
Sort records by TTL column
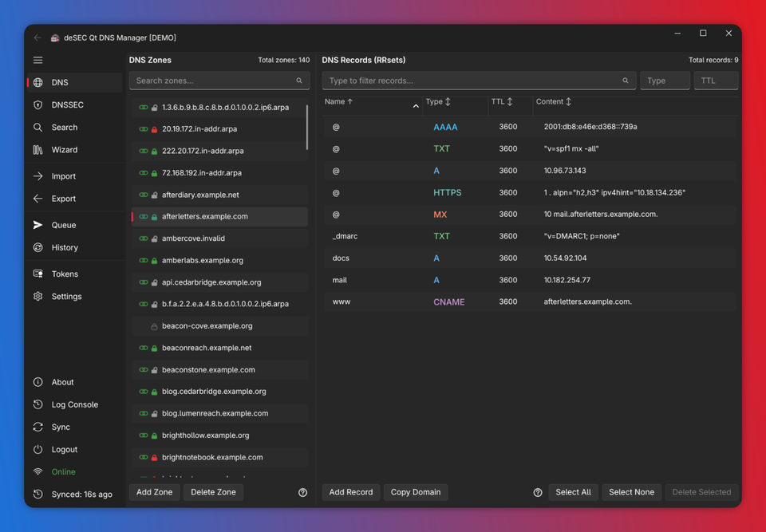coord(502,101)
